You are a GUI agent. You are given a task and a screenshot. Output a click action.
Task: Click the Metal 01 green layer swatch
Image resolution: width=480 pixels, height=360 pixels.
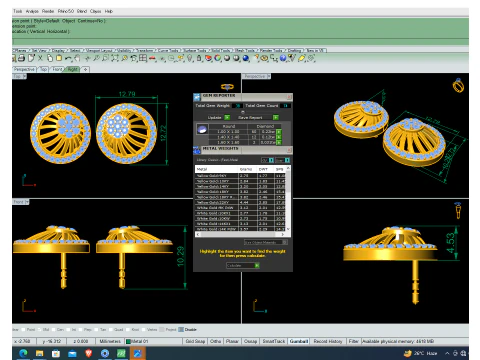tap(128, 341)
